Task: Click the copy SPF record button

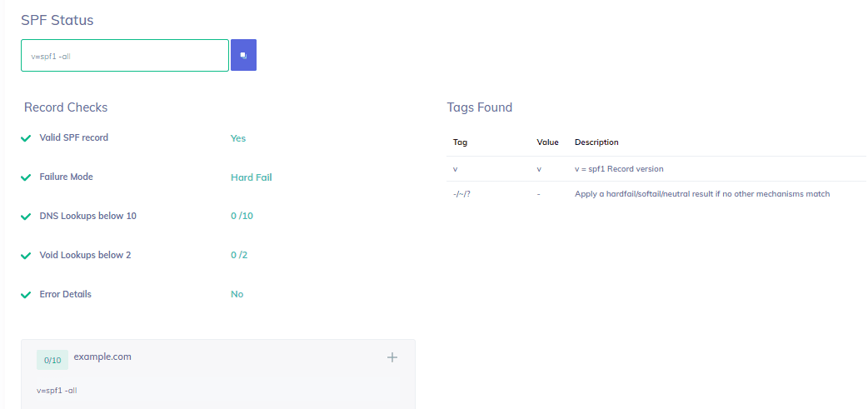Action: point(243,55)
